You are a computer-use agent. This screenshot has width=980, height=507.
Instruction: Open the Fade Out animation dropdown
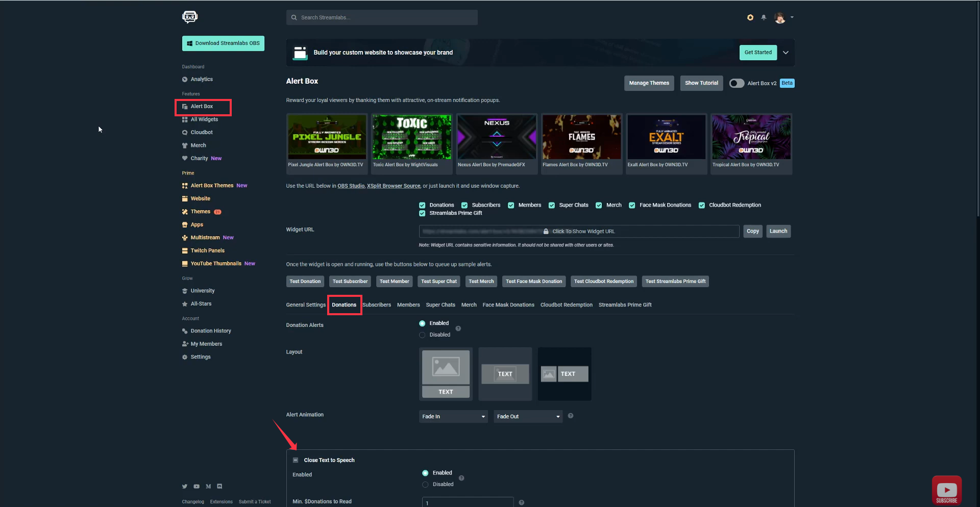coord(527,416)
